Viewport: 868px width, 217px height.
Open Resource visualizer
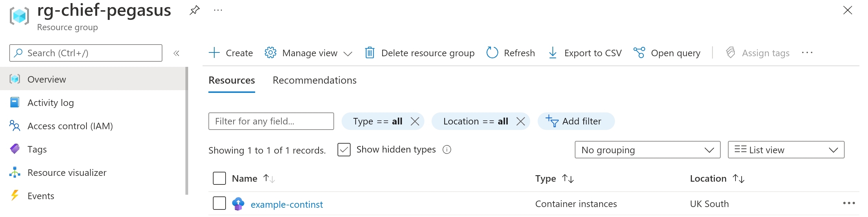pyautogui.click(x=93, y=172)
